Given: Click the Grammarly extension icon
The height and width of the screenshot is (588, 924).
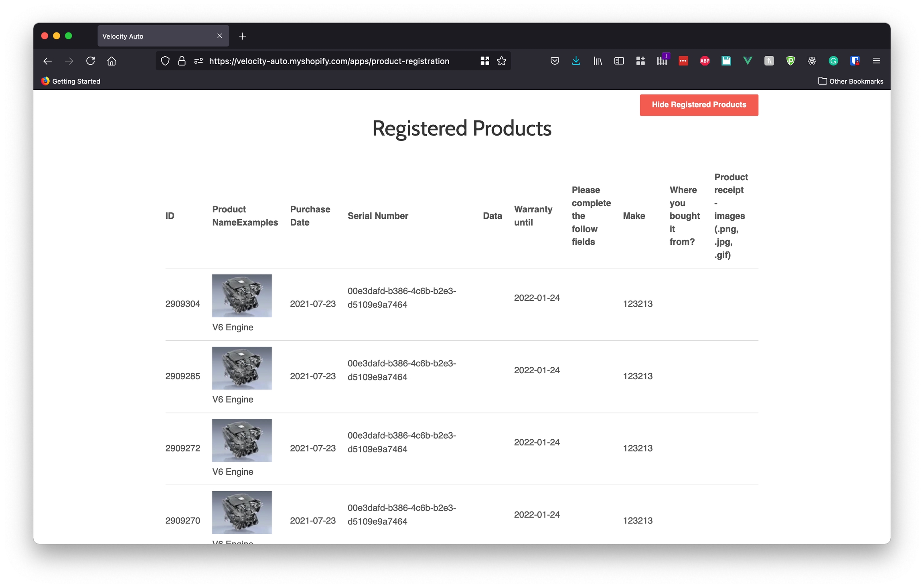Looking at the screenshot, I should (833, 61).
